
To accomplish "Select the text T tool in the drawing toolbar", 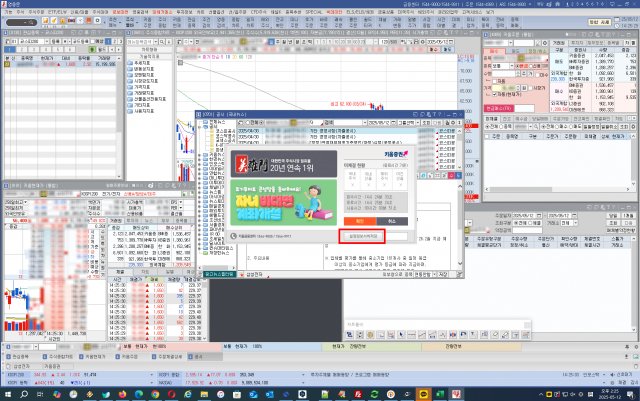I will click(x=473, y=334).
